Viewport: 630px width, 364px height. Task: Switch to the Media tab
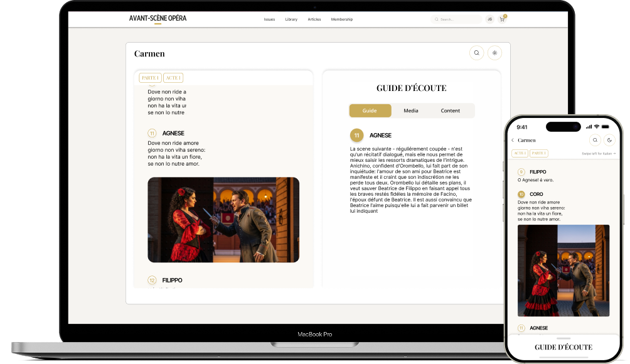[411, 110]
